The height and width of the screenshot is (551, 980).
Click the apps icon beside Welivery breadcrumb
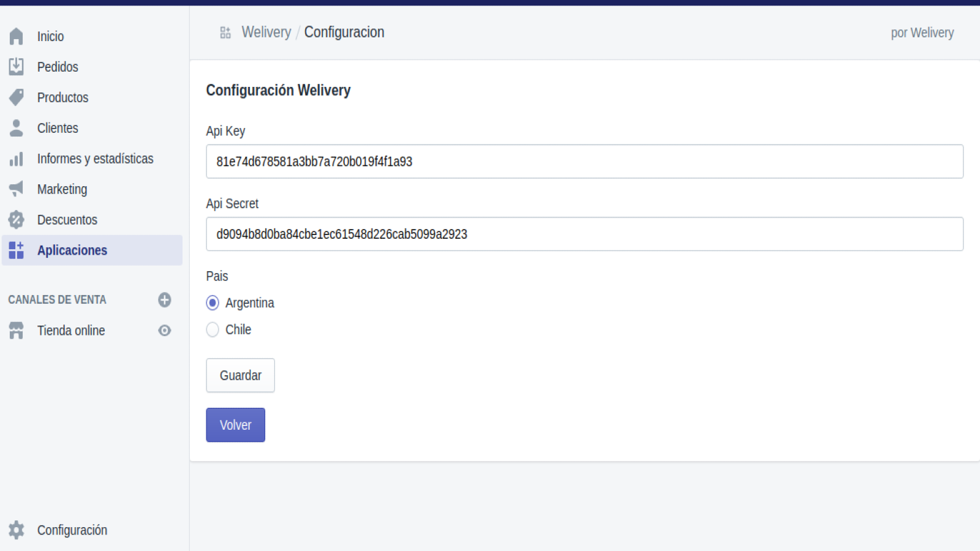225,32
